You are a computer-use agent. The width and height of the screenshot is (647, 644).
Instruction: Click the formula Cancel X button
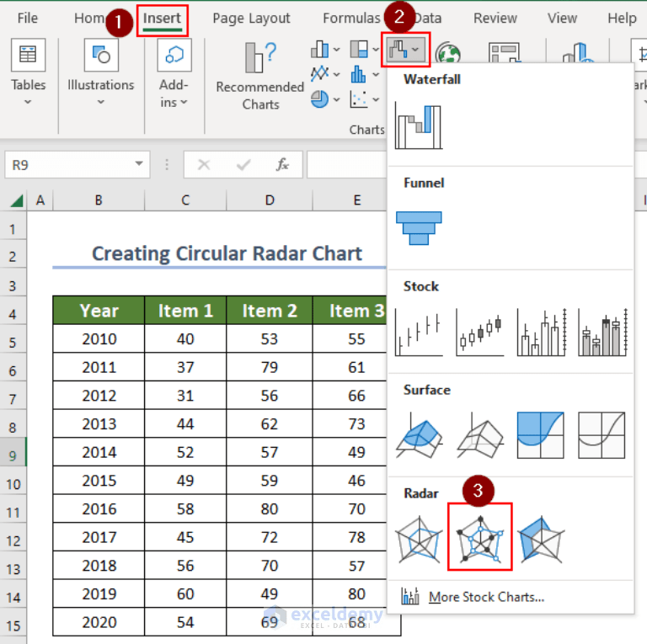pos(204,165)
